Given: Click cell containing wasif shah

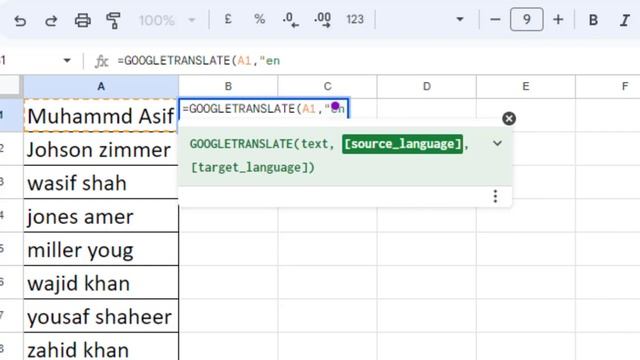Looking at the screenshot, I should click(x=101, y=182).
